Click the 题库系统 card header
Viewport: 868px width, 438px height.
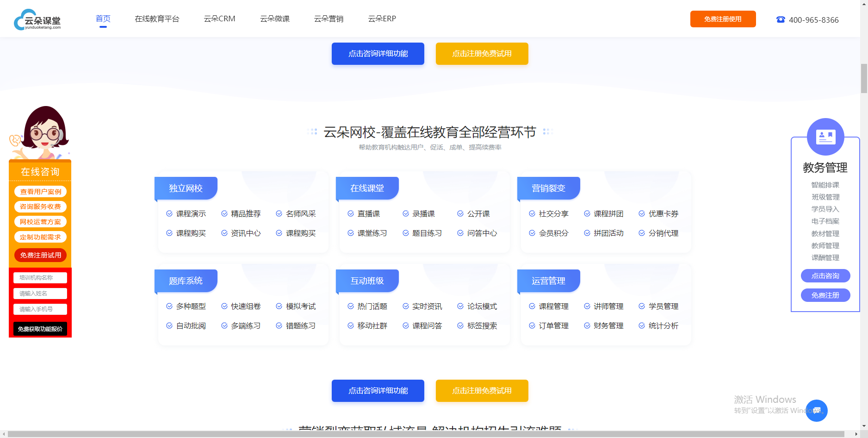(x=186, y=281)
